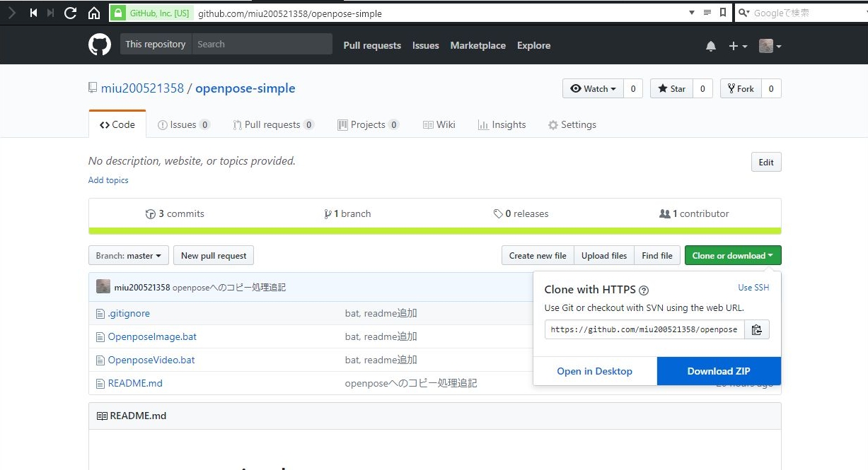Click the Download ZIP button
Viewport: 868px width, 470px height.
click(x=718, y=371)
